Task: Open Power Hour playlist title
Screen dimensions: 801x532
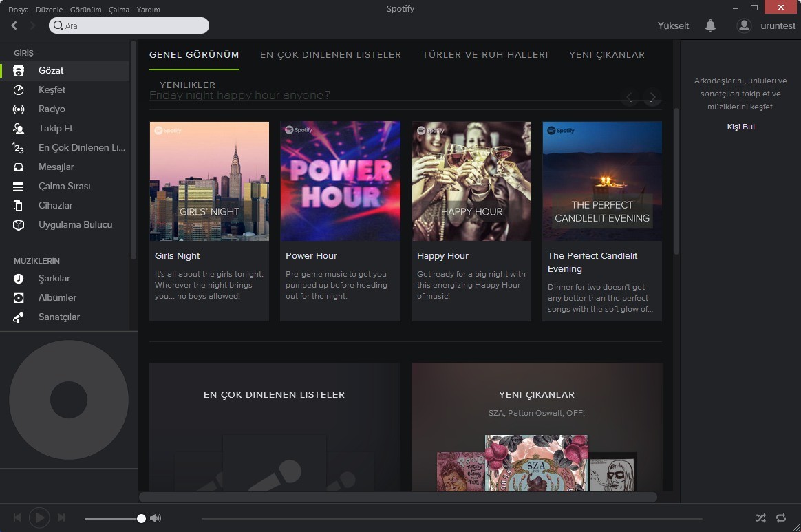Action: click(x=311, y=255)
